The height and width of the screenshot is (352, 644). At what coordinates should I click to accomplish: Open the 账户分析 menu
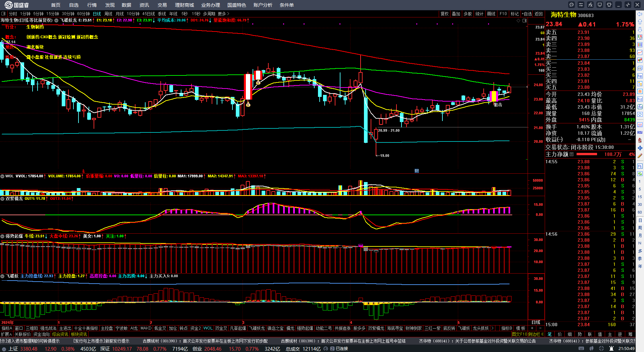click(x=263, y=5)
